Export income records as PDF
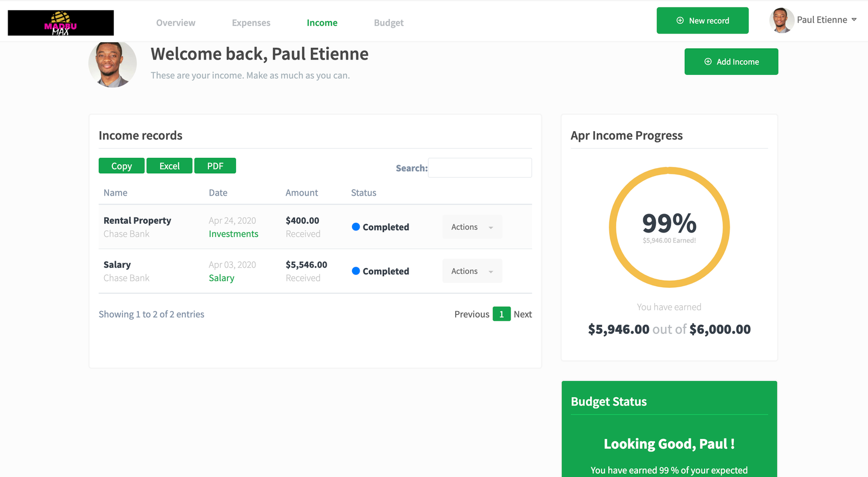The image size is (868, 477). [x=215, y=166]
